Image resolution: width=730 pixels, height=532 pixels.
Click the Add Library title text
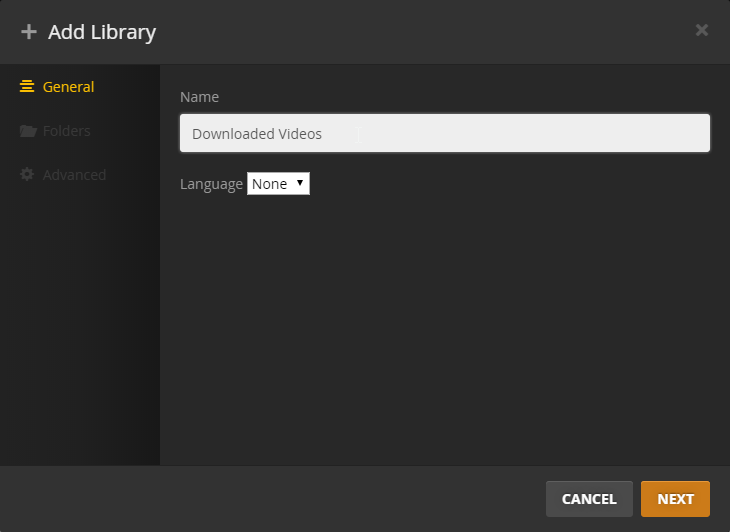(x=102, y=32)
